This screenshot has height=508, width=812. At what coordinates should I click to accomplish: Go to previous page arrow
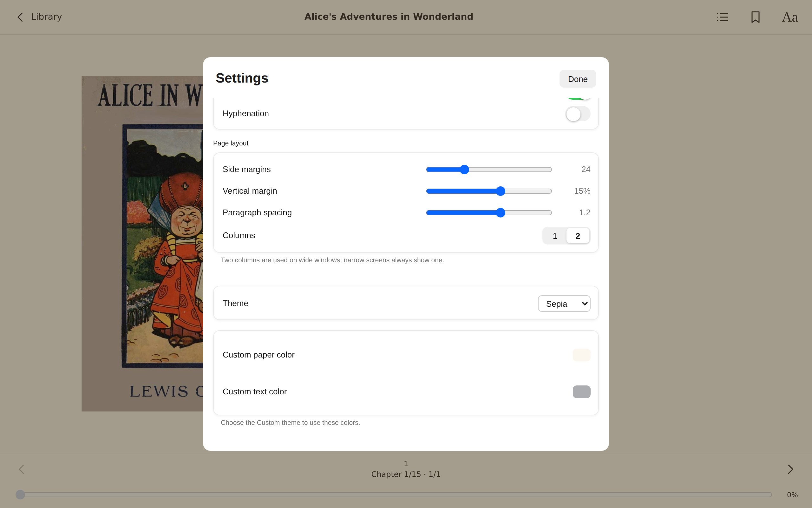(22, 469)
